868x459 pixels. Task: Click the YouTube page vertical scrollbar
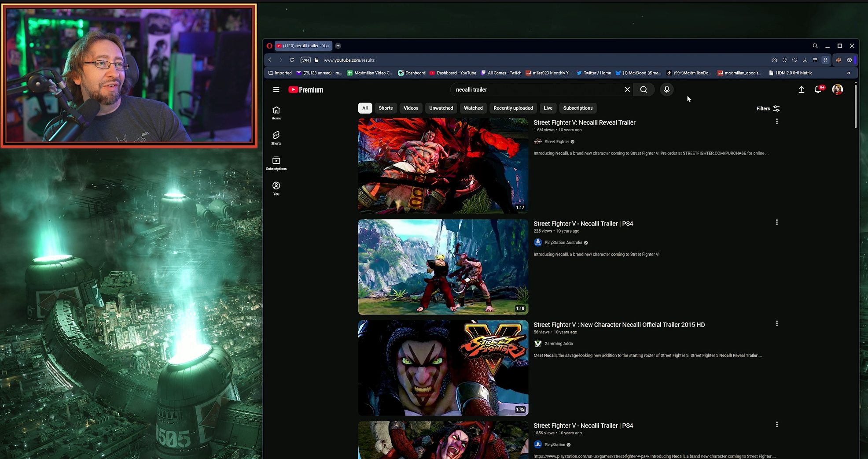(x=856, y=106)
